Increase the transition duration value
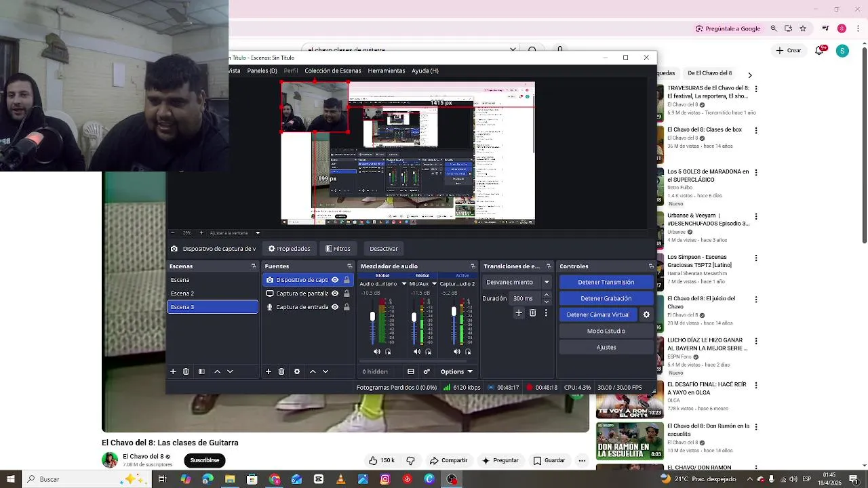This screenshot has height=488, width=868. point(547,295)
